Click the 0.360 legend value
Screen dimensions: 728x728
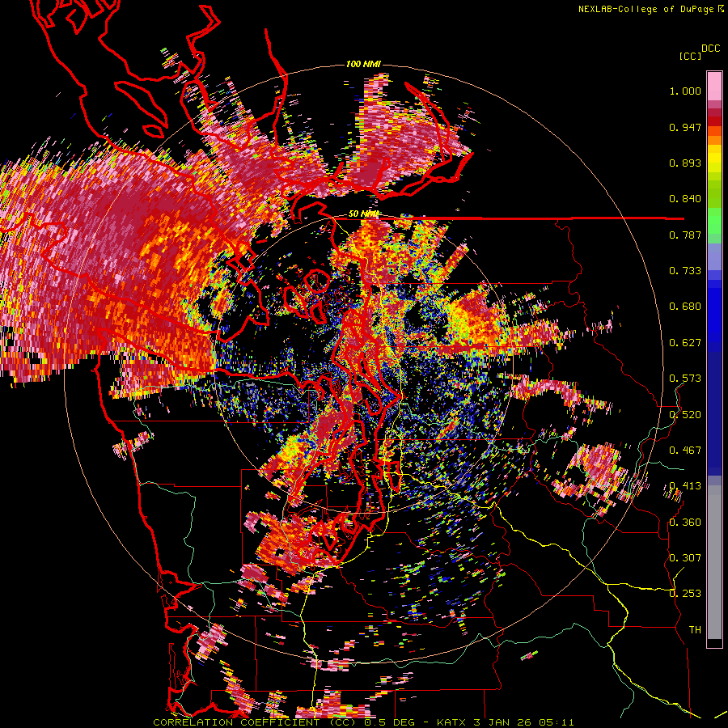point(685,523)
